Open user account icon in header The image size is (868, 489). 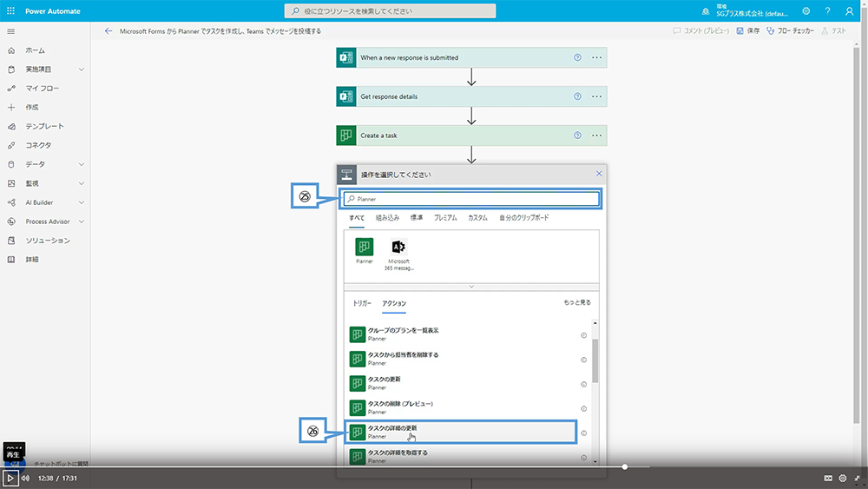pos(849,11)
